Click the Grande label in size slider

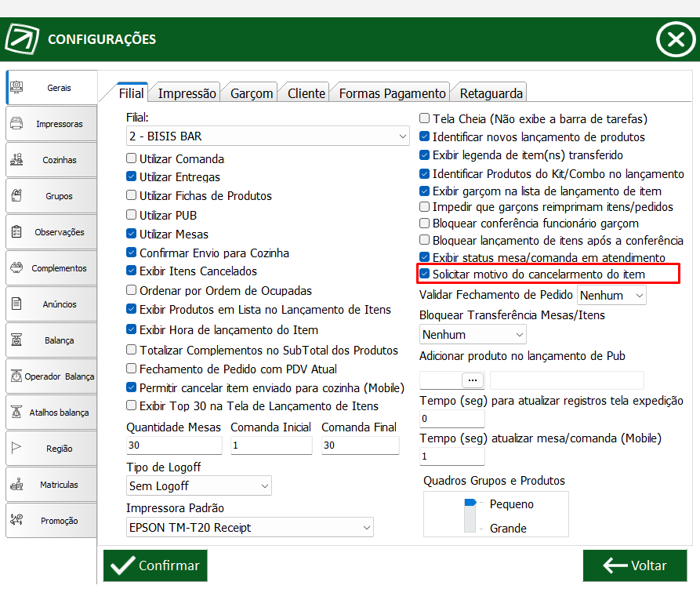pyautogui.click(x=508, y=529)
